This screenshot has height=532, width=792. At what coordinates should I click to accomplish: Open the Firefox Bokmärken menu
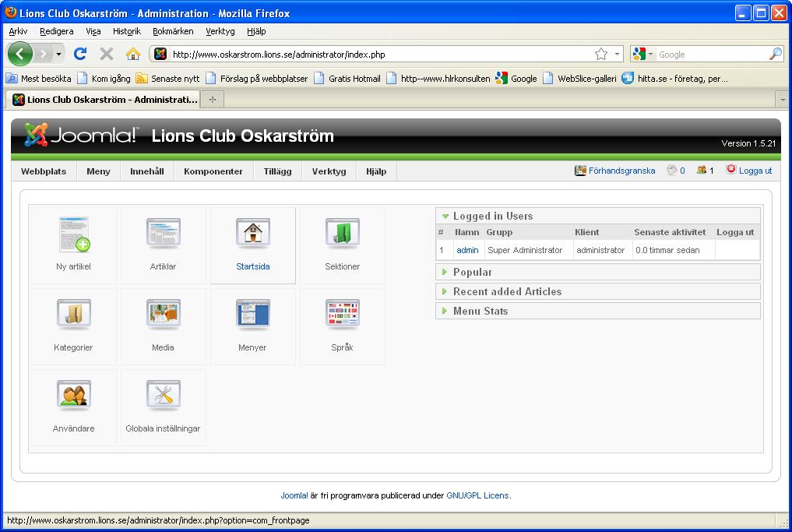point(173,31)
